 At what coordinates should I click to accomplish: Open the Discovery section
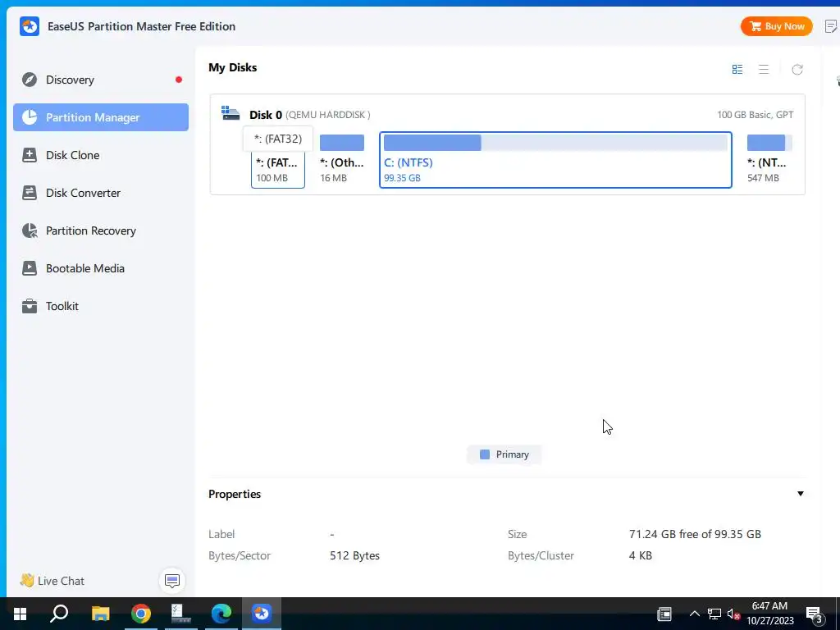(101, 80)
